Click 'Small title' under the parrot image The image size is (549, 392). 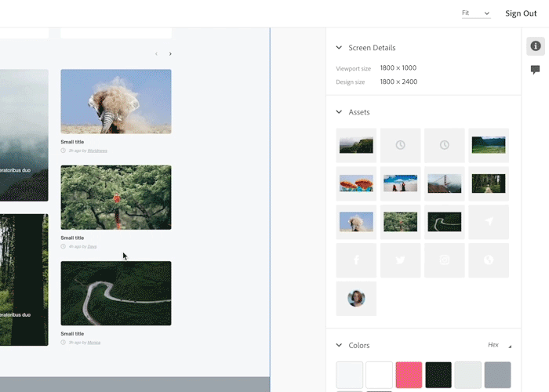click(x=72, y=238)
